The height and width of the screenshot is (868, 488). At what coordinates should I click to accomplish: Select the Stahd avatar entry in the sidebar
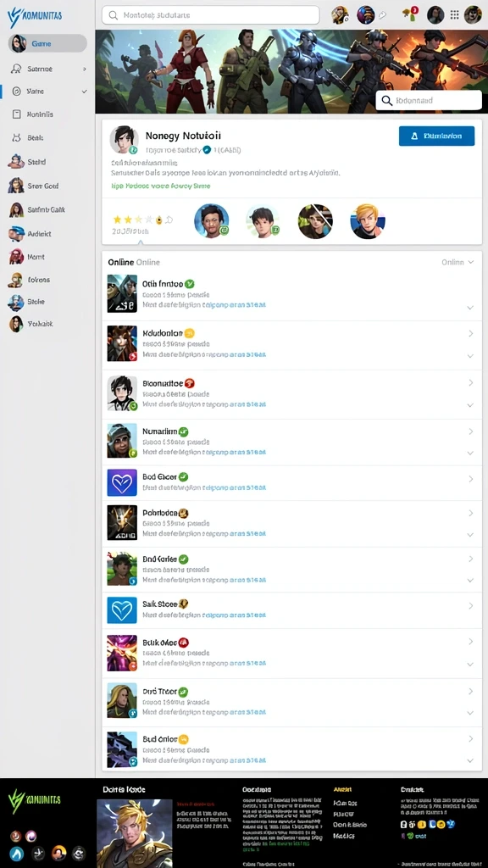click(16, 162)
